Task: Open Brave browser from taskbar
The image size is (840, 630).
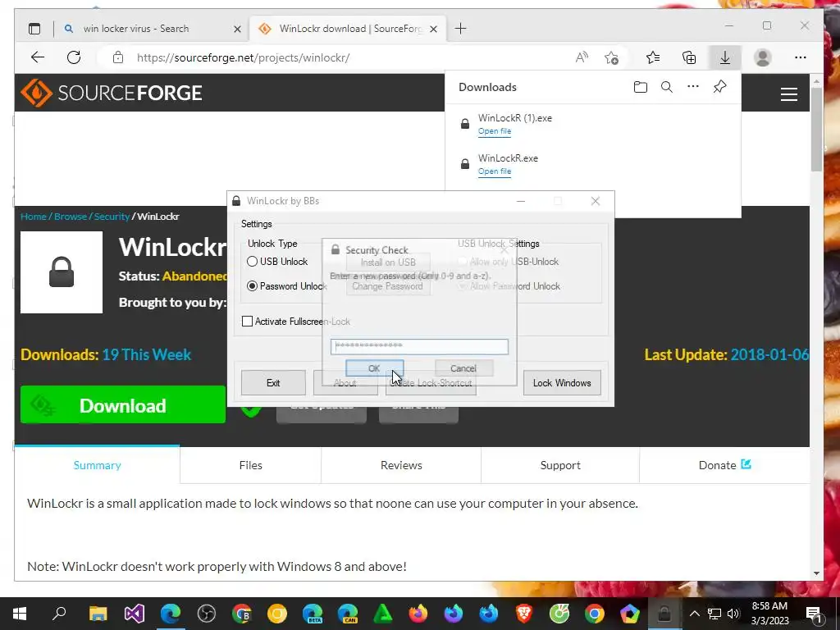Action: [524, 614]
